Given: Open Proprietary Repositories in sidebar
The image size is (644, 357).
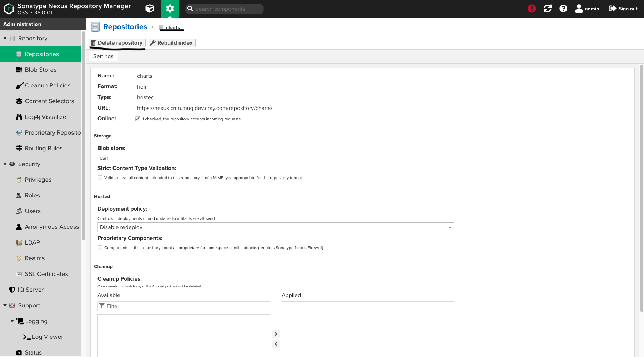Looking at the screenshot, I should (40, 132).
